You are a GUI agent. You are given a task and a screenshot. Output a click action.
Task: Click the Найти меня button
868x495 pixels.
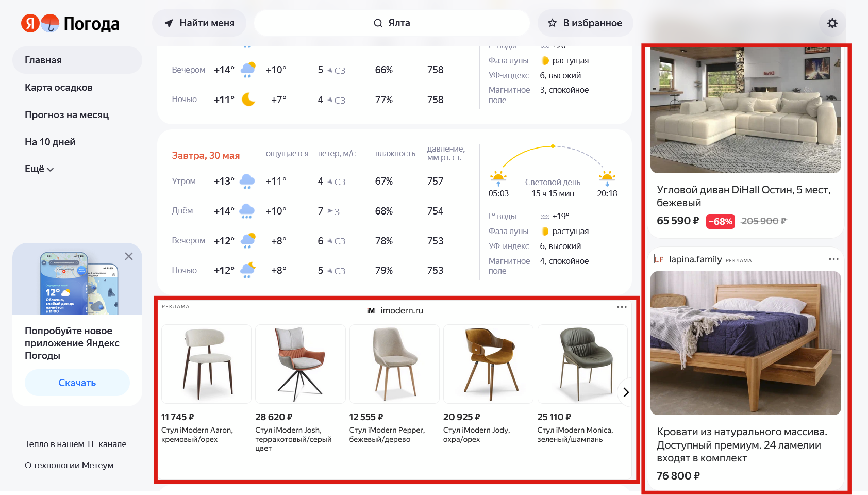pyautogui.click(x=199, y=23)
